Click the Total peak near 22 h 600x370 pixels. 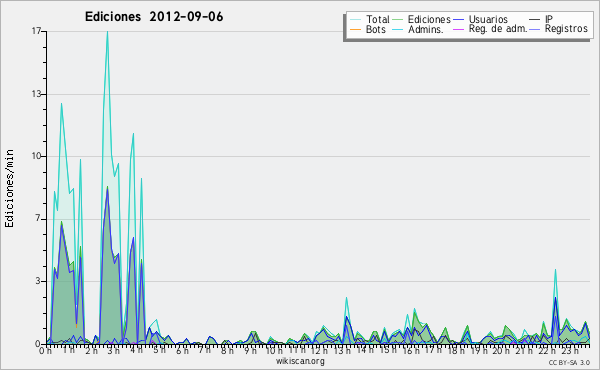(x=555, y=270)
